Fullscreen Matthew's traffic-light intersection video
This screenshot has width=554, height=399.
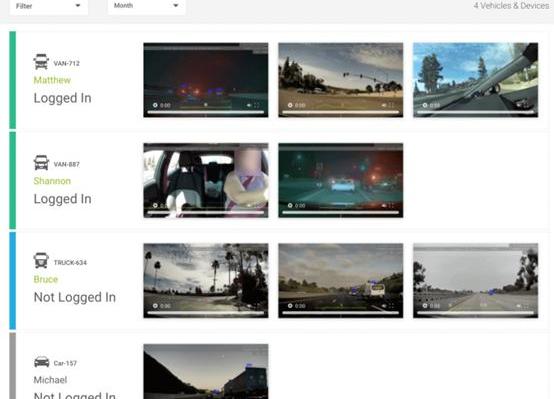pos(391,105)
